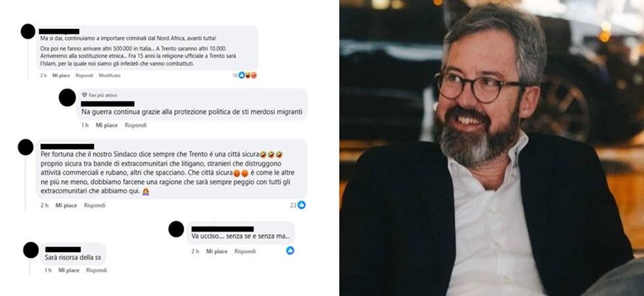Open the photo of smiling man with glasses
Image resolution: width=644 pixels, height=296 pixels.
coord(492,148)
